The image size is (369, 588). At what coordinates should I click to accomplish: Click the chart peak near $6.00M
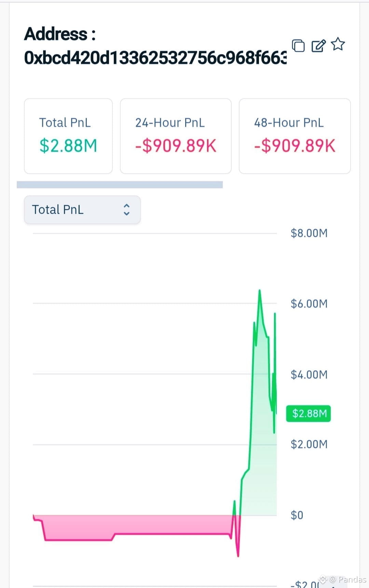(260, 291)
